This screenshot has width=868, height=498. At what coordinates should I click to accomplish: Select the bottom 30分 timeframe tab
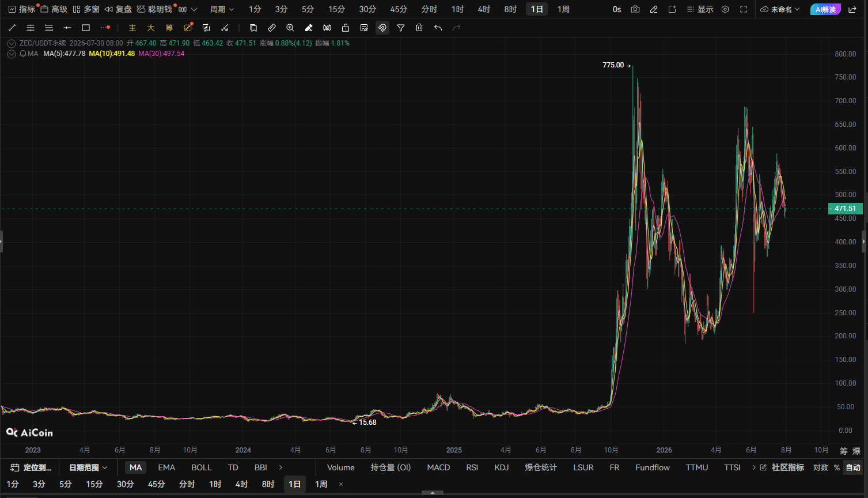[x=126, y=484]
